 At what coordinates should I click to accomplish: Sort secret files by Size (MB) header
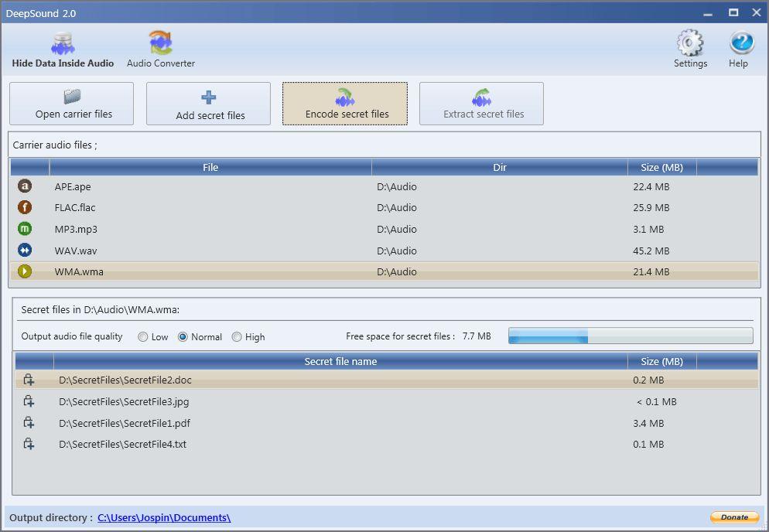pos(661,362)
